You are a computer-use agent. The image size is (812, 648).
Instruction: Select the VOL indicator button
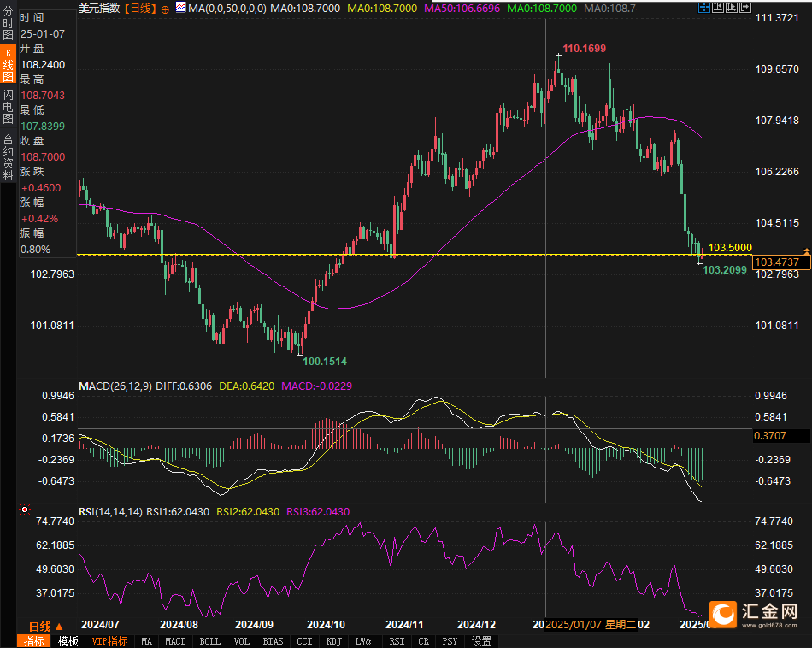tap(242, 641)
